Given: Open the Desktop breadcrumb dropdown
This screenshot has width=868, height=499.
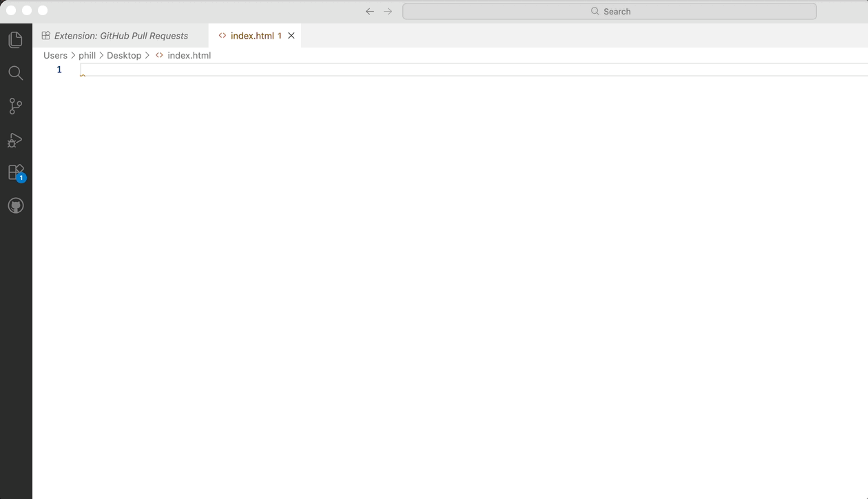Looking at the screenshot, I should coord(124,55).
